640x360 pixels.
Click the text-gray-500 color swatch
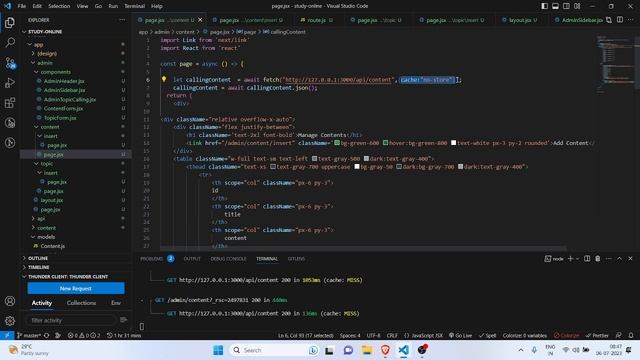[x=314, y=159]
